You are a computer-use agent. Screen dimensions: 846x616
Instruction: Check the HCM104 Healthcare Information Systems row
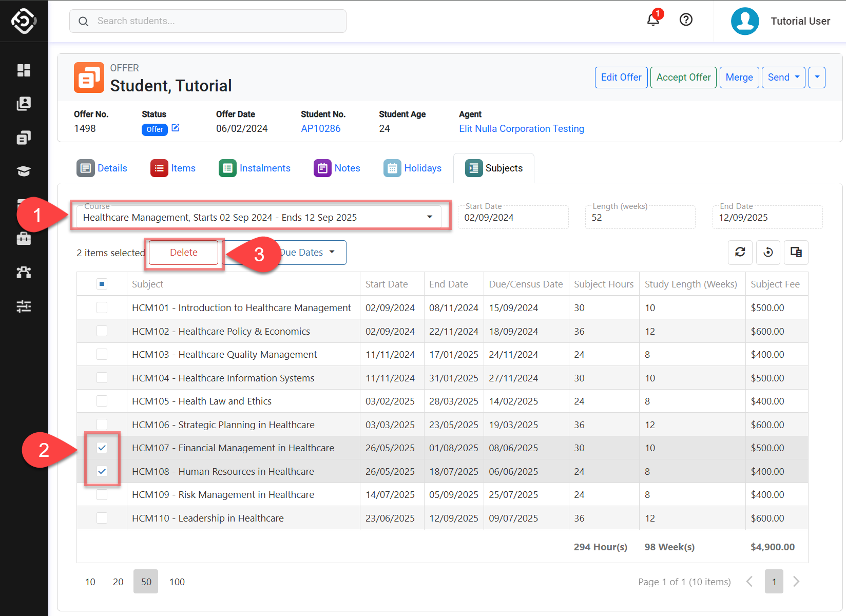click(102, 378)
